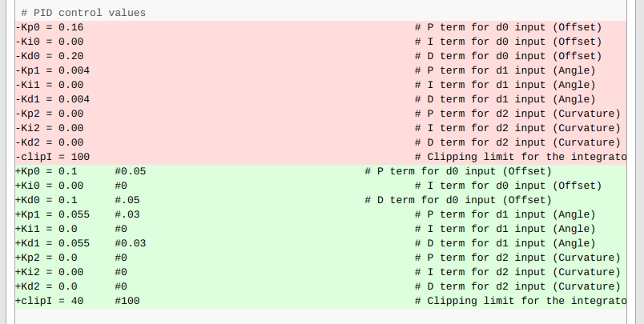Click the removed line Ki0 = 0.00
Image resolution: width=644 pixels, height=324 pixels.
tap(320, 42)
